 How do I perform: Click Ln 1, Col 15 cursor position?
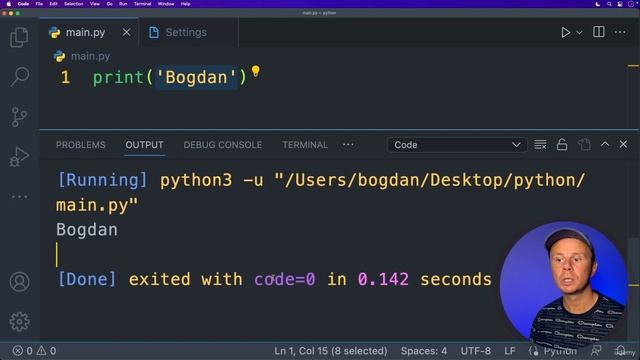[x=331, y=351]
